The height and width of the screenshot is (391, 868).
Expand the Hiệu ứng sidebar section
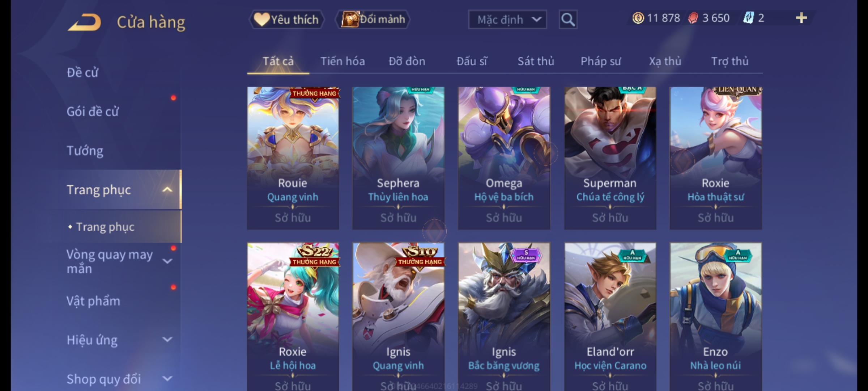[x=167, y=340]
